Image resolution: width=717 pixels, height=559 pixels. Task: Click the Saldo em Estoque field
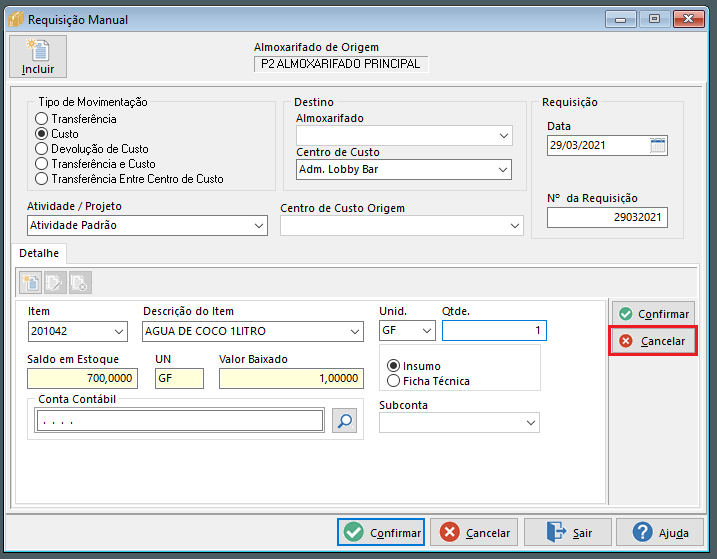click(82, 378)
